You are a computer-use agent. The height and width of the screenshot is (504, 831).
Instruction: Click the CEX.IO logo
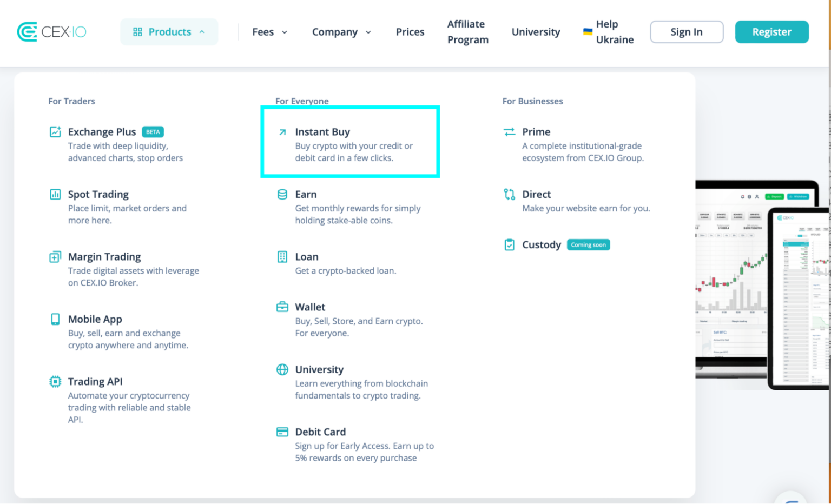coord(51,31)
